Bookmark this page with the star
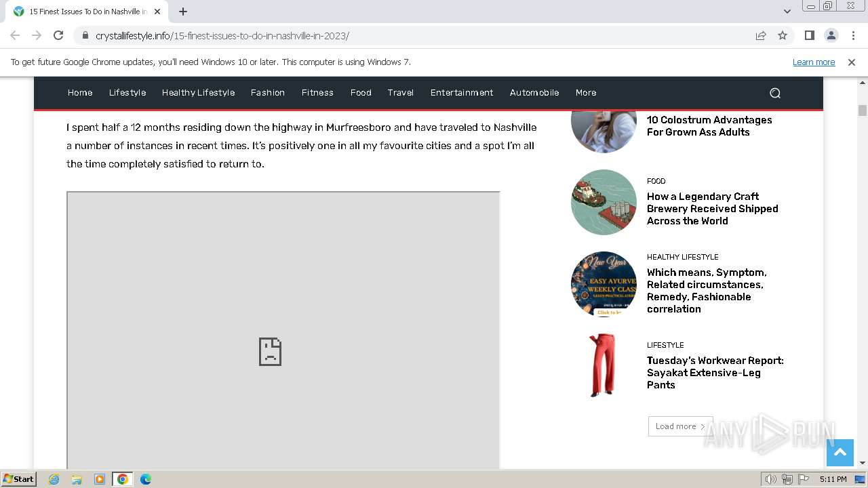The width and height of the screenshot is (868, 488). click(783, 35)
